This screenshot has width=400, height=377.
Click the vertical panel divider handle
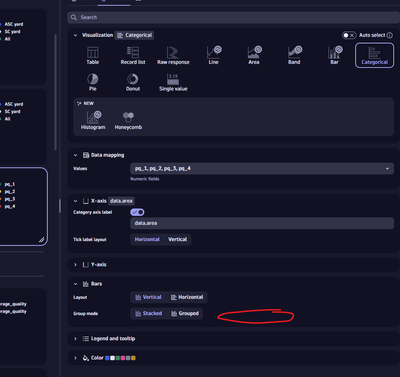point(60,206)
